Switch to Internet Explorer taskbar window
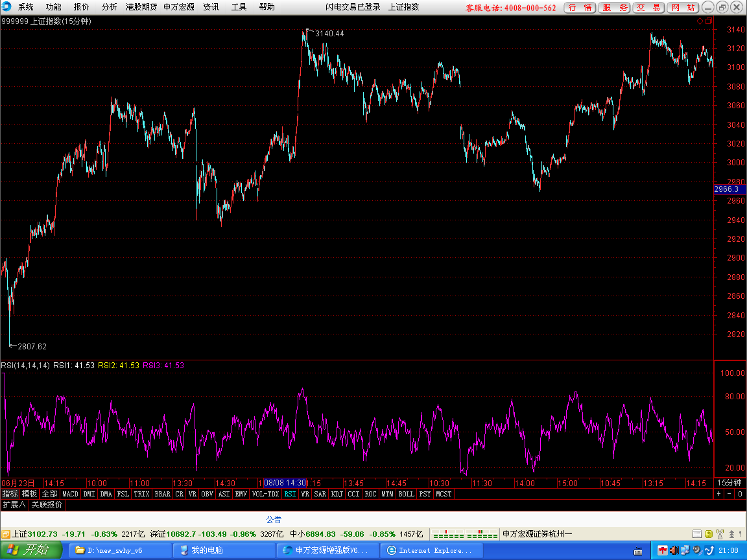 click(433, 550)
